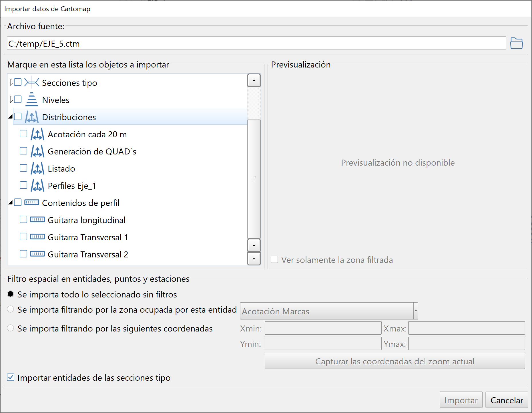Select Se importa todo lo seleccionado sin filtros

[x=11, y=294]
